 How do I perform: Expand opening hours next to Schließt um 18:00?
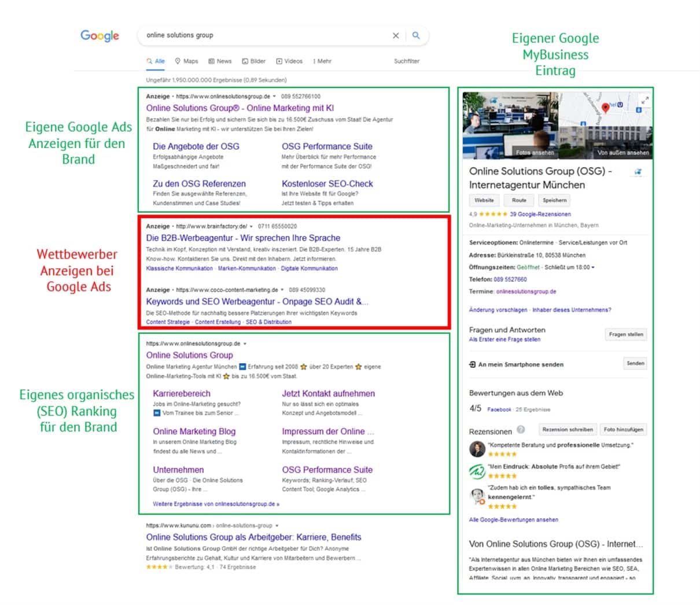[593, 267]
